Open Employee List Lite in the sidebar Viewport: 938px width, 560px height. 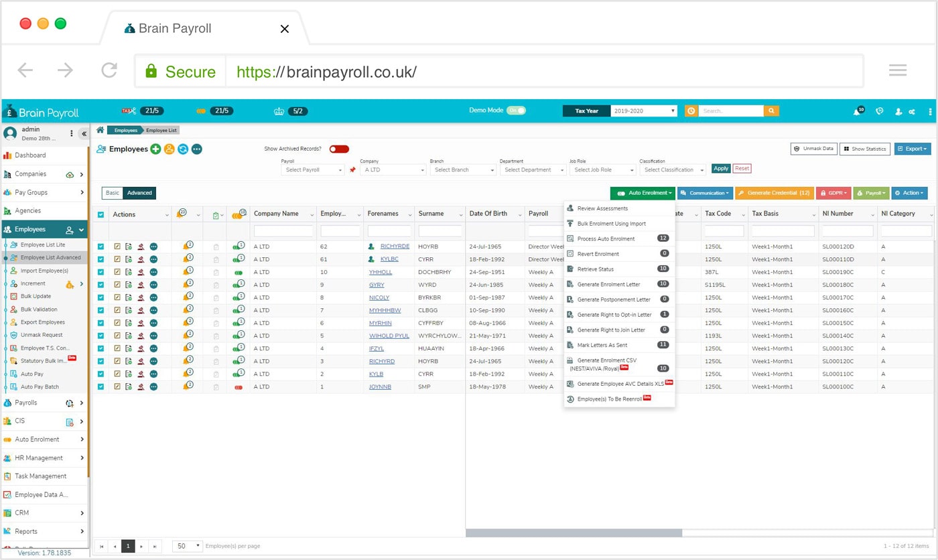click(43, 245)
